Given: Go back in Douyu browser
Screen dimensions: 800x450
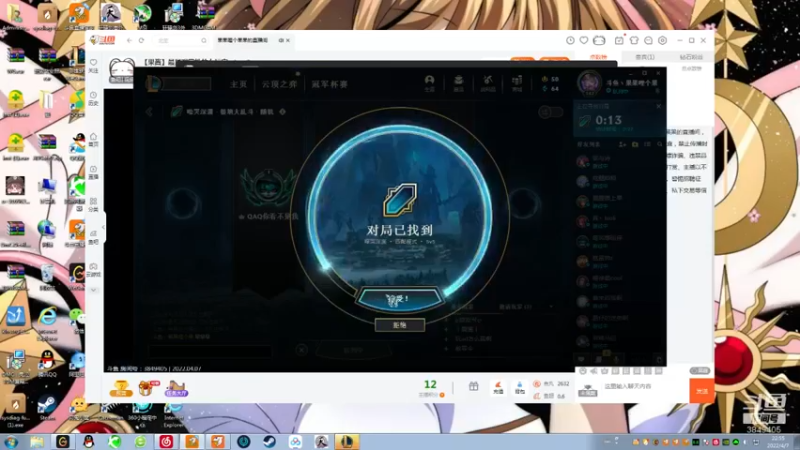Looking at the screenshot, I should tap(130, 40).
